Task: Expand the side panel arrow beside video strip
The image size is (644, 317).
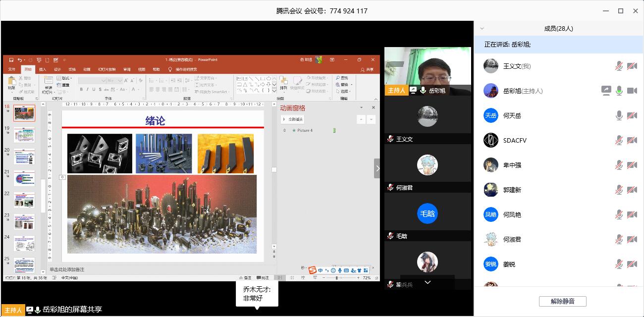Action: pyautogui.click(x=377, y=168)
